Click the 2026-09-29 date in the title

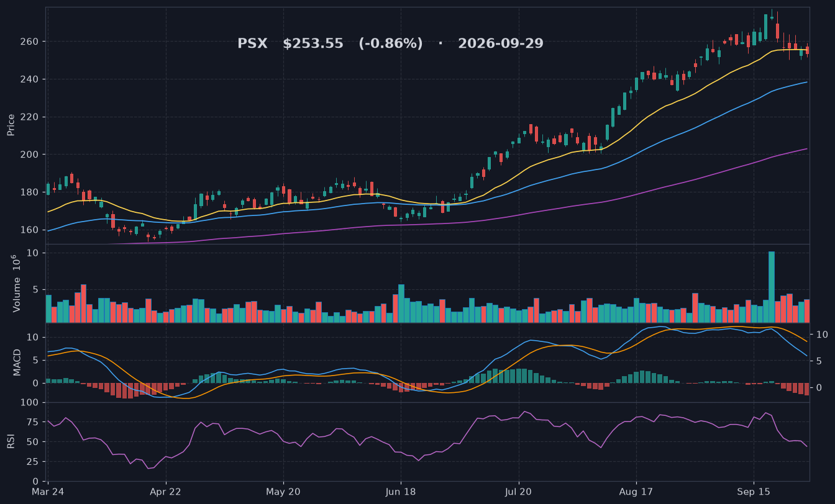point(501,43)
